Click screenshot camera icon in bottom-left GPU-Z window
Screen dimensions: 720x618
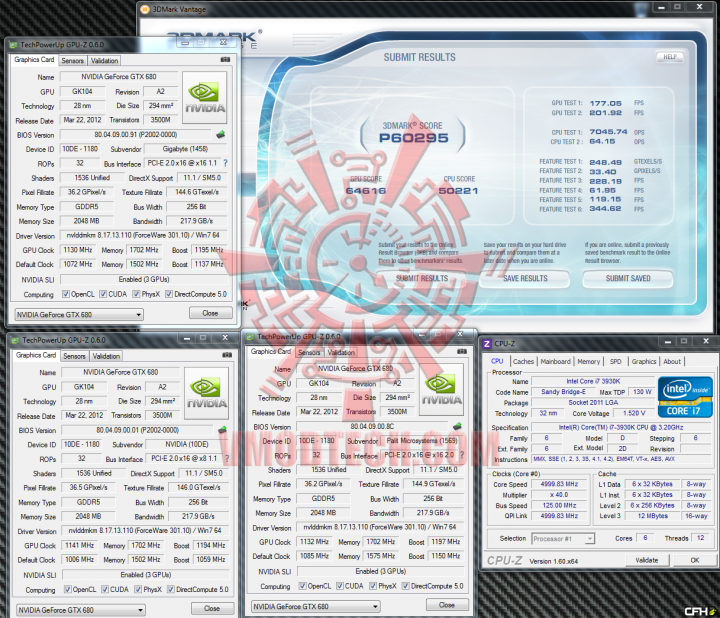click(227, 355)
